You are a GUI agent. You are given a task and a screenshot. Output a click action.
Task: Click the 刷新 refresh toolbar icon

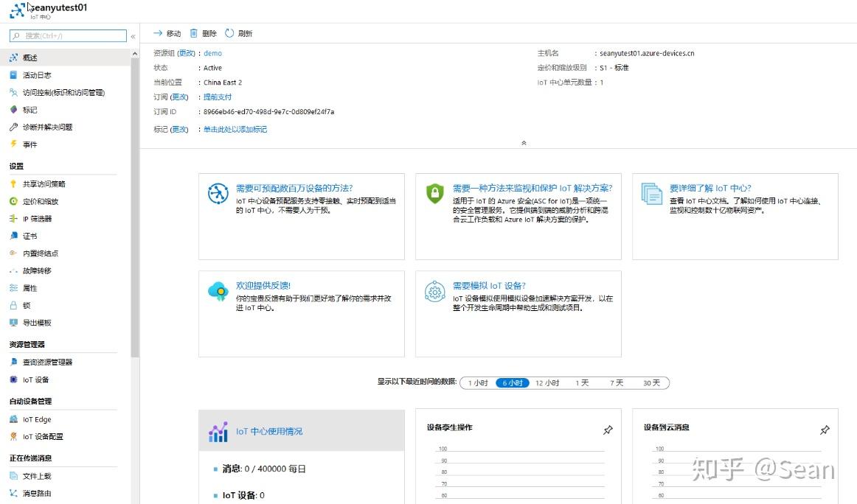coord(237,32)
